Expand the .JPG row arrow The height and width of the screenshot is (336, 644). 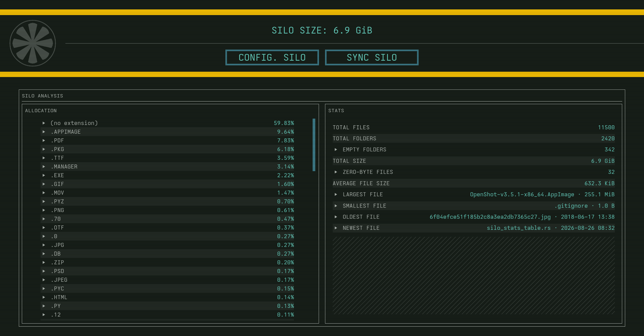[x=44, y=245]
